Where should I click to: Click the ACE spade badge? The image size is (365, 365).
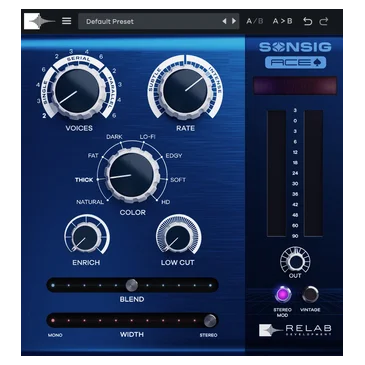(295, 62)
